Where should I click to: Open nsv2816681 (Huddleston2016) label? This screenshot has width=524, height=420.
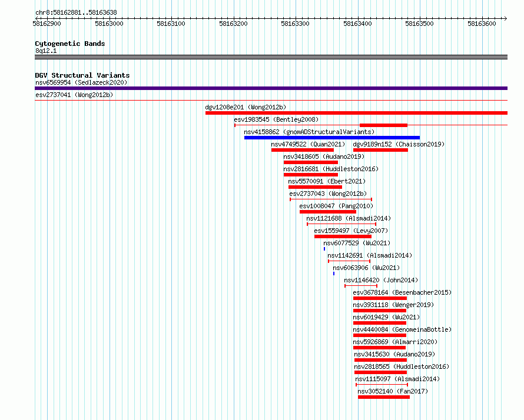click(x=331, y=169)
